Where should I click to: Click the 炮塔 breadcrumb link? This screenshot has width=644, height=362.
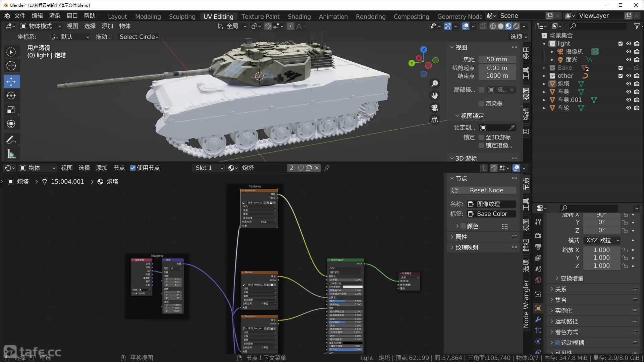(x=23, y=181)
